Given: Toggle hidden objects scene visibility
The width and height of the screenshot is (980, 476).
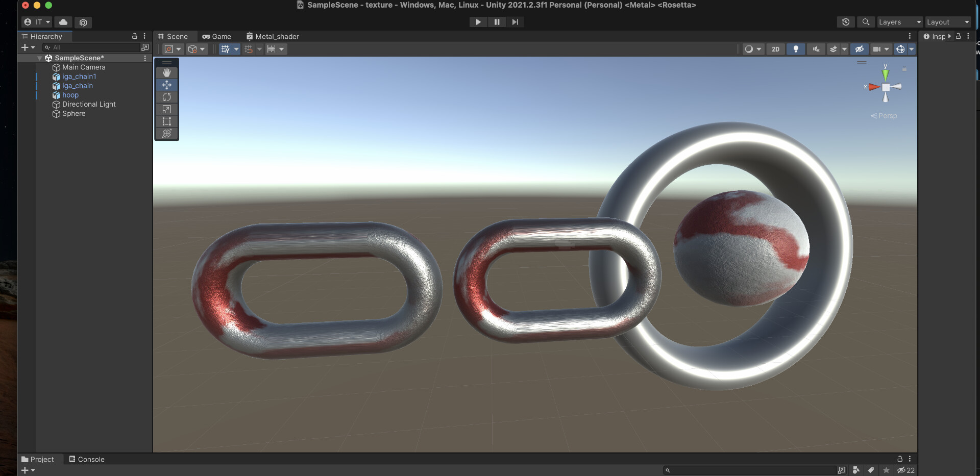Looking at the screenshot, I should pos(860,49).
